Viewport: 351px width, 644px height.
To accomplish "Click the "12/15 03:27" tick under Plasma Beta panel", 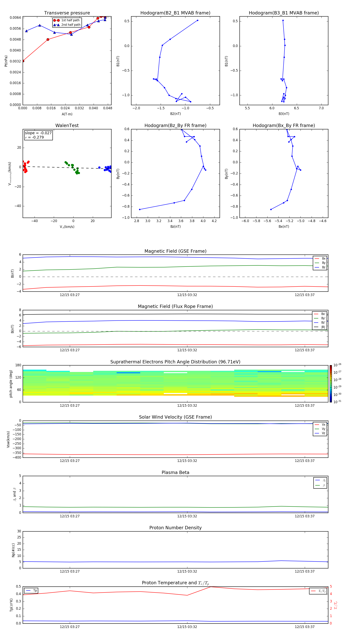I will point(70,516).
